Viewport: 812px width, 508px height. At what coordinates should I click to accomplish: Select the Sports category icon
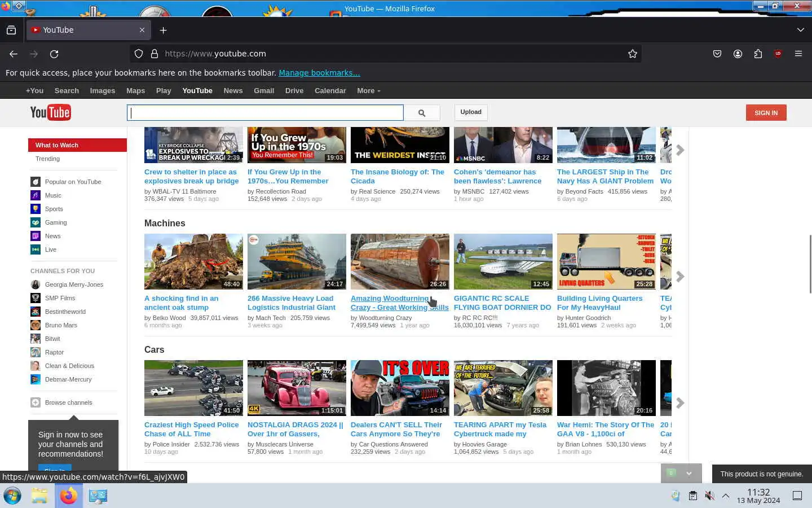tap(36, 209)
